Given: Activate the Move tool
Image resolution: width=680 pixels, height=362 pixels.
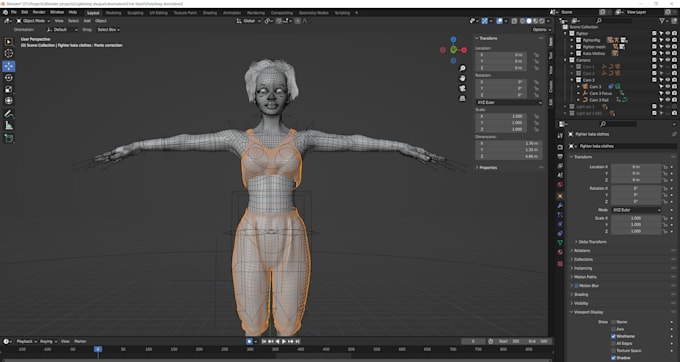Looking at the screenshot, I should tap(9, 66).
